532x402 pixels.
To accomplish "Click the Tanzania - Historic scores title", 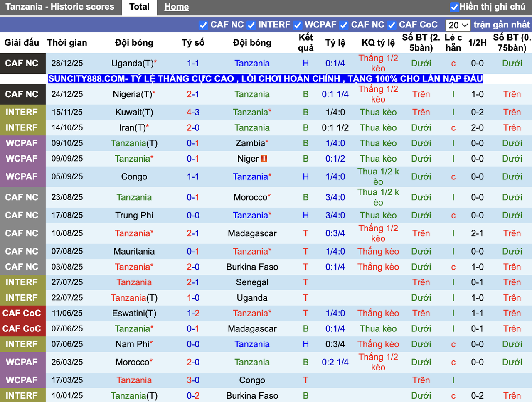I will point(60,7).
